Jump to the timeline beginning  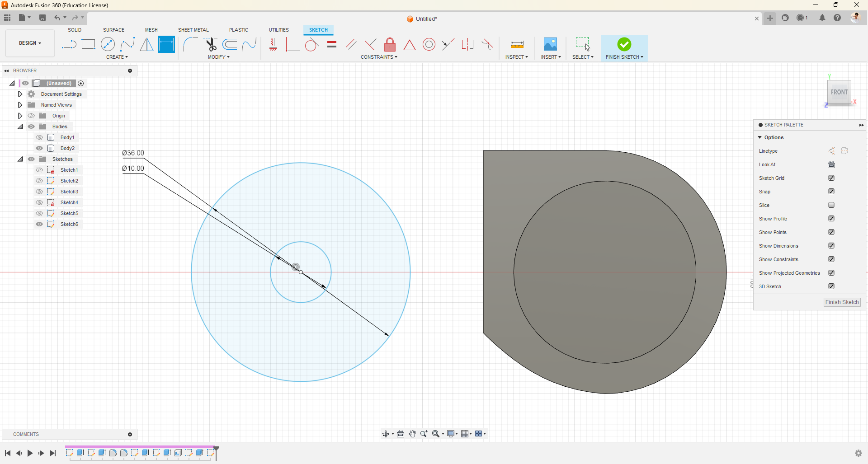(x=8, y=453)
